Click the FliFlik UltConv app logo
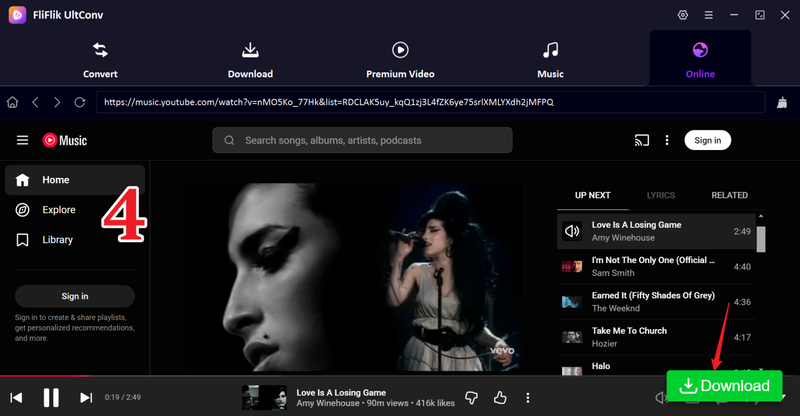This screenshot has width=800, height=416. [17, 15]
